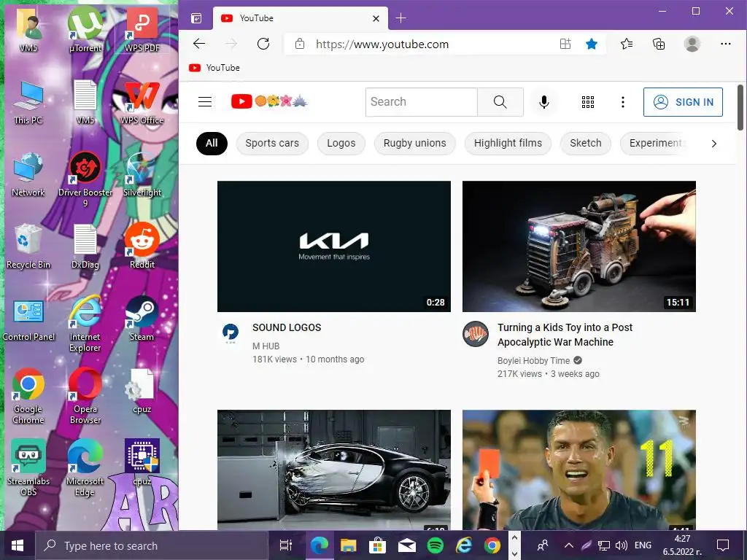Open the Post Apocalyptic War Machine thumbnail

point(578,246)
